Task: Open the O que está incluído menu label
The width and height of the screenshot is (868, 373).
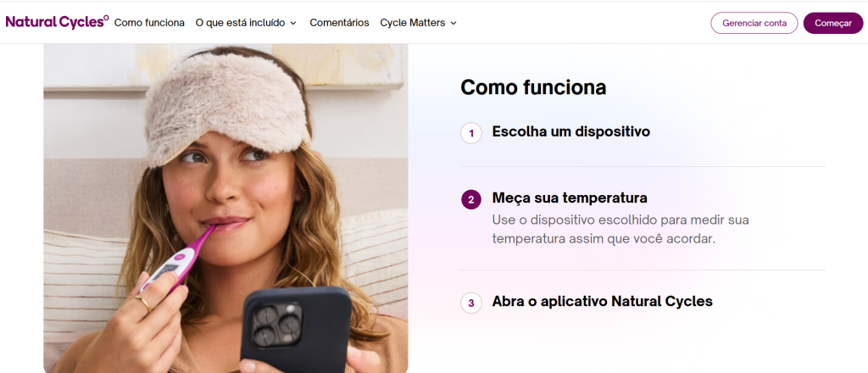Action: pos(240,23)
